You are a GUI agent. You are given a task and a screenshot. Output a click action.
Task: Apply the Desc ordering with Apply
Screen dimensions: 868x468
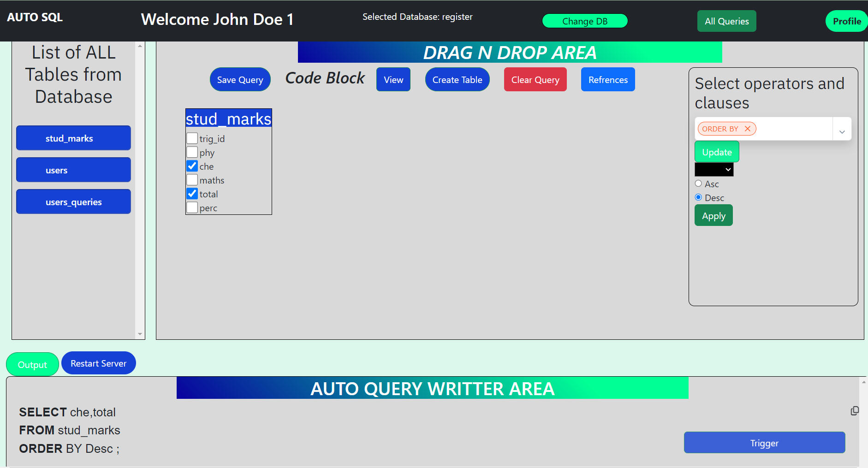point(713,215)
